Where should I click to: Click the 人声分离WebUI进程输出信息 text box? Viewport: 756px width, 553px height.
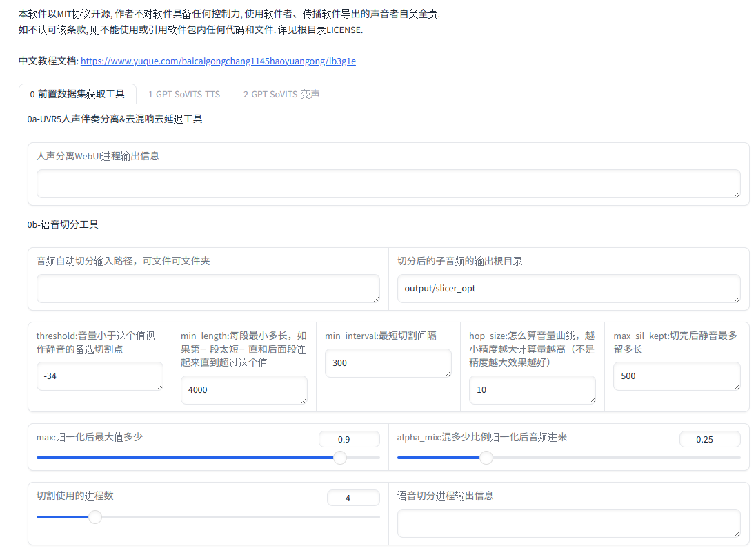[388, 184]
